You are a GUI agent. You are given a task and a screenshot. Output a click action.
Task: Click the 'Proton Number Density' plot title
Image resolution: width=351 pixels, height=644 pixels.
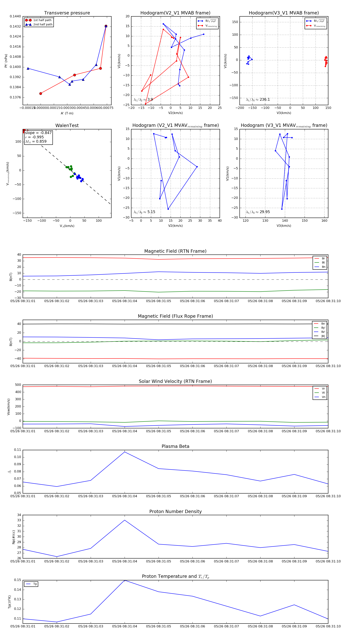click(x=175, y=511)
